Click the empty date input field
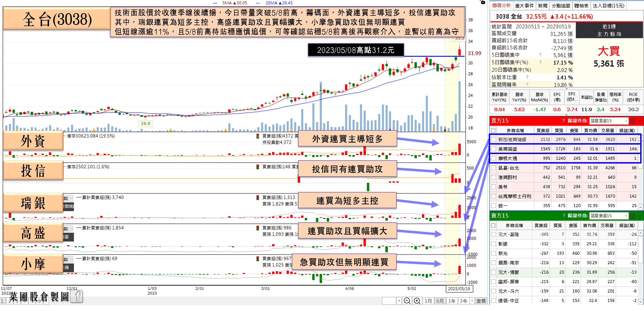 coord(389,301)
